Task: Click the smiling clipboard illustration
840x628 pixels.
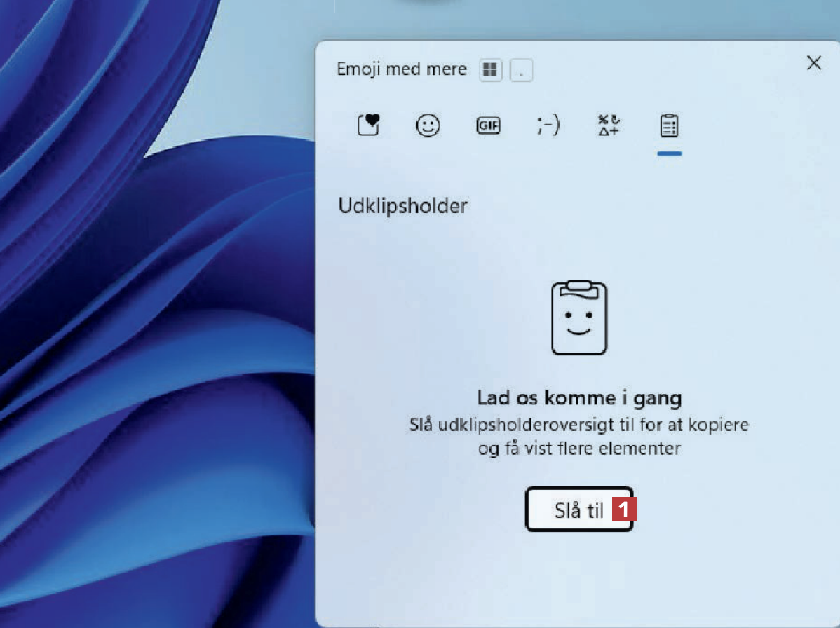Action: click(x=579, y=317)
